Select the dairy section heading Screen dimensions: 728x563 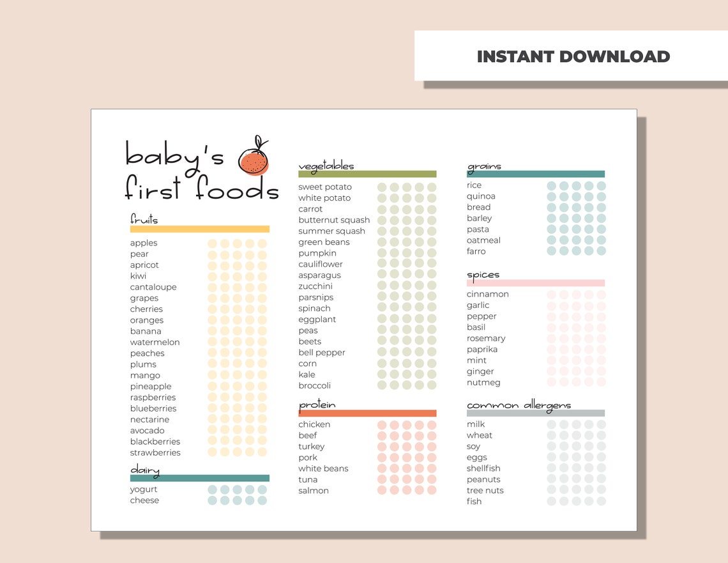pos(145,470)
